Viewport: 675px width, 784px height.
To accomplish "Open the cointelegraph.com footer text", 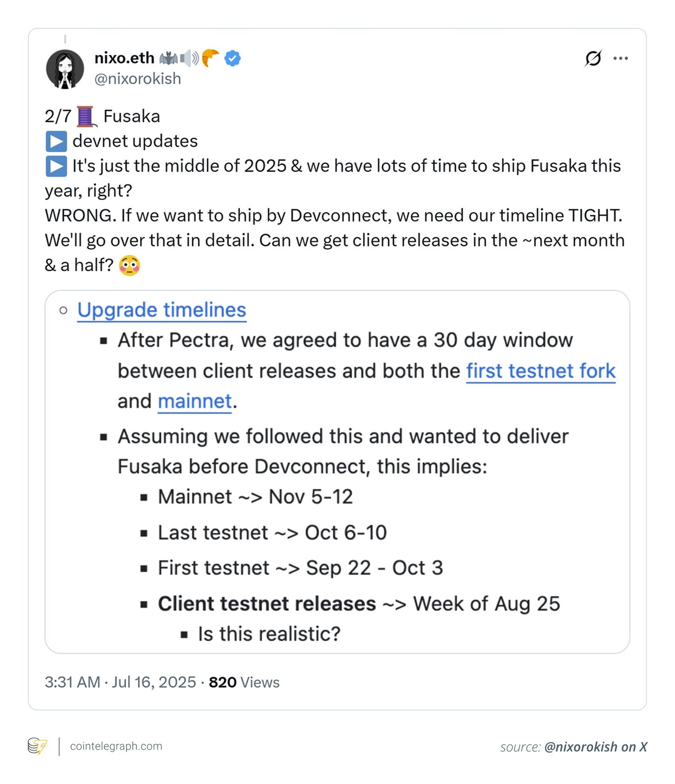I will [x=116, y=746].
